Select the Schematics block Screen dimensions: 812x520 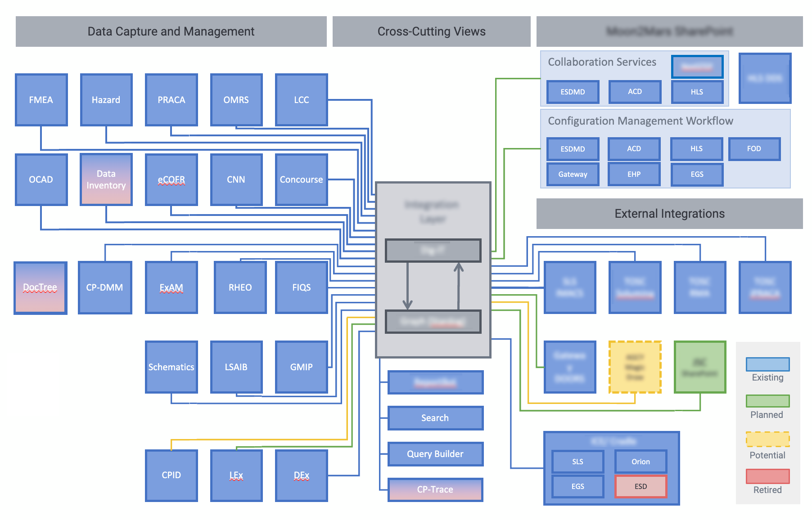pyautogui.click(x=171, y=367)
